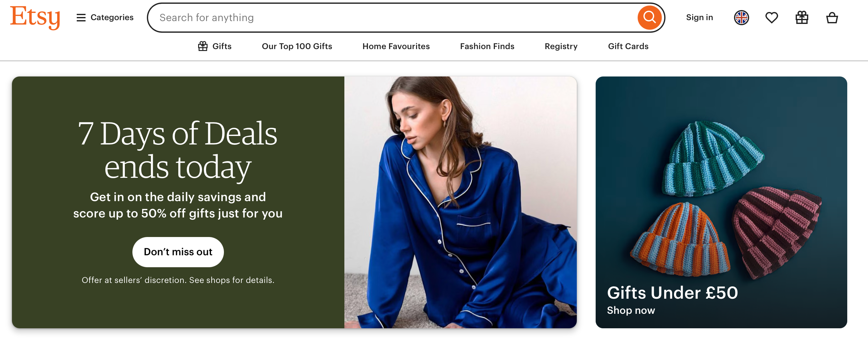The image size is (868, 350).
Task: Expand the Categories menu
Action: click(x=112, y=18)
